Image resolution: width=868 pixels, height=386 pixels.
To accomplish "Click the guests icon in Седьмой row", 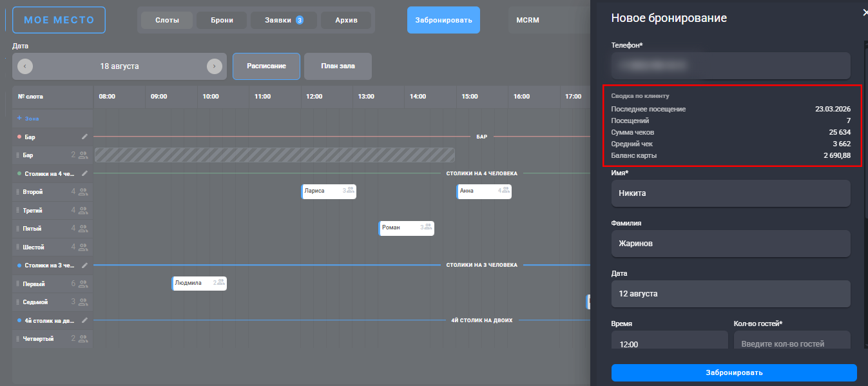I will coord(83,302).
